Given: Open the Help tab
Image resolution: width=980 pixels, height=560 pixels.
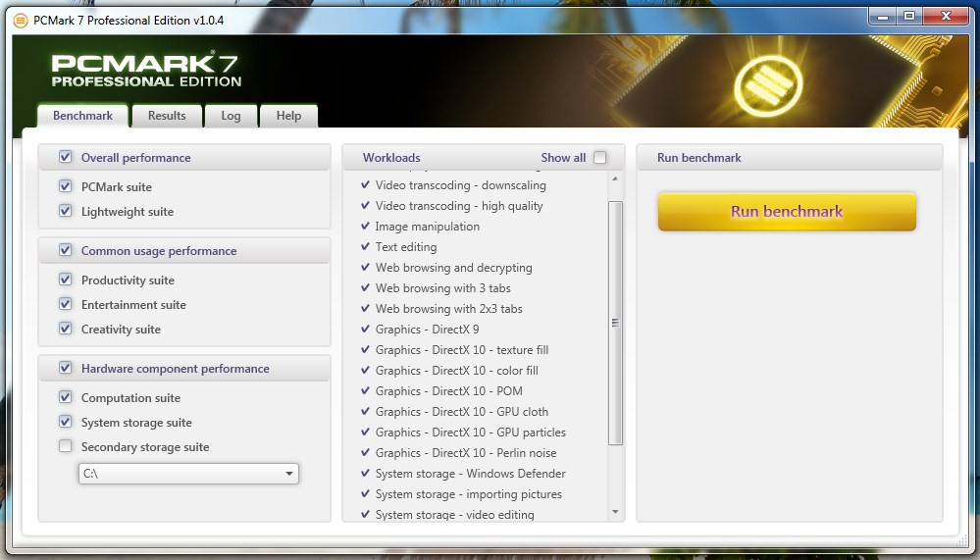Looking at the screenshot, I should 288,116.
